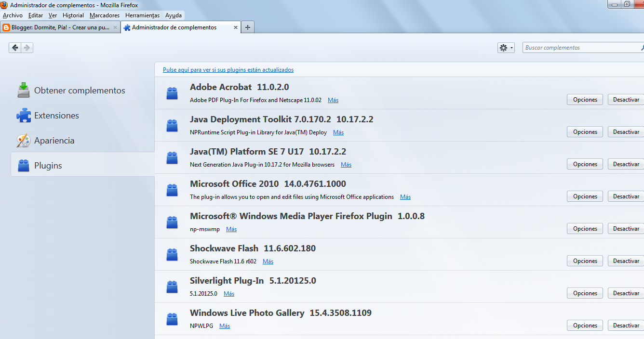The height and width of the screenshot is (339, 644).
Task: Click the puzzle-piece icon on Administrador tab
Action: 127,27
